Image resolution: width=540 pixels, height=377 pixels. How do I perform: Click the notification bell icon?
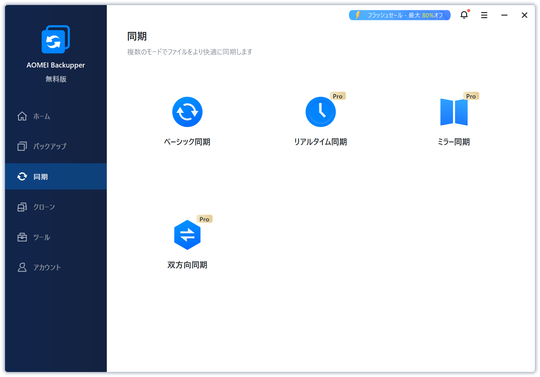click(x=464, y=15)
